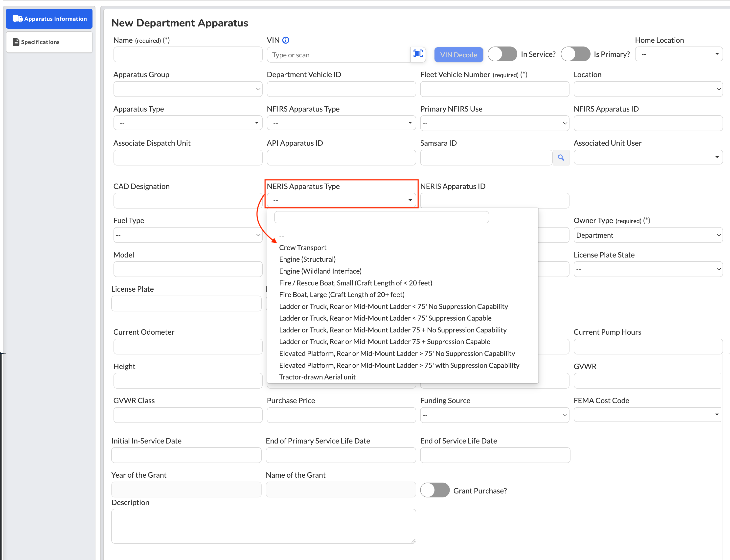Click the API Apparatus ID field
Image resolution: width=730 pixels, height=560 pixels.
pos(341,158)
